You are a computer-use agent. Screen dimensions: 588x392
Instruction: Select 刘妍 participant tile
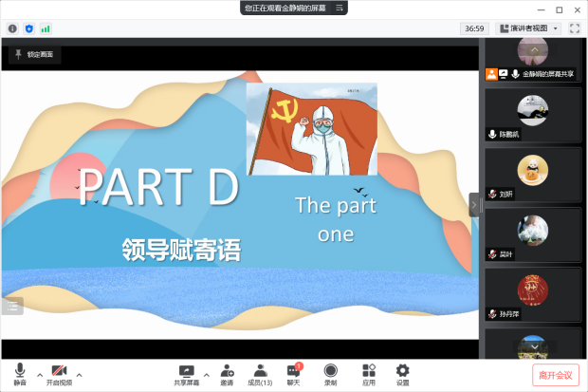(x=532, y=175)
